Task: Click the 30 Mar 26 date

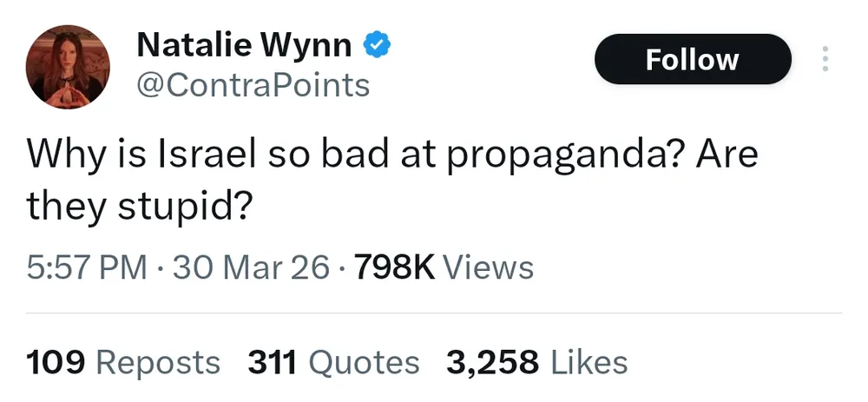Action: (x=251, y=267)
